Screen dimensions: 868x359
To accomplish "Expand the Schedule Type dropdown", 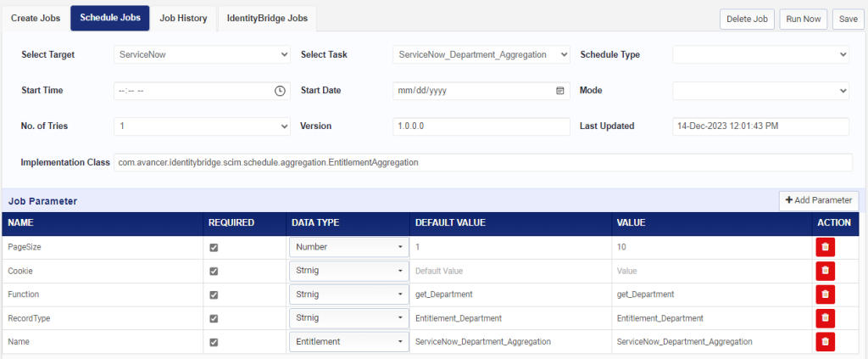I will (760, 55).
